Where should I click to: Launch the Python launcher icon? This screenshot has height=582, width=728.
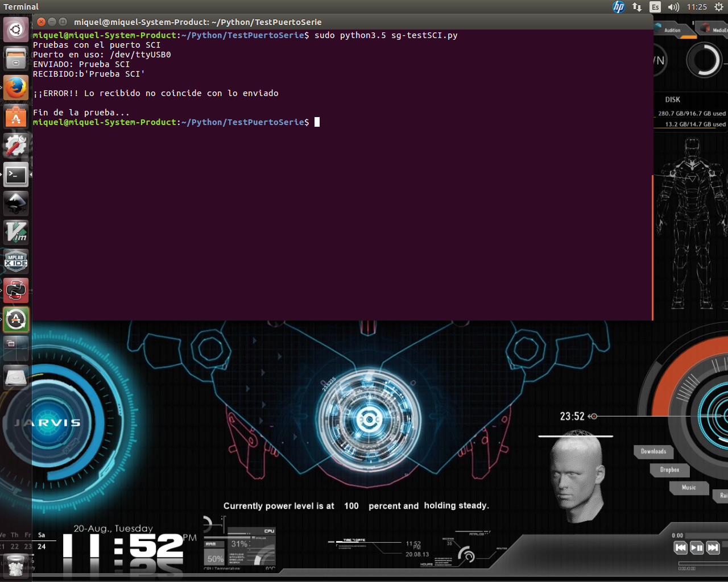click(x=16, y=290)
